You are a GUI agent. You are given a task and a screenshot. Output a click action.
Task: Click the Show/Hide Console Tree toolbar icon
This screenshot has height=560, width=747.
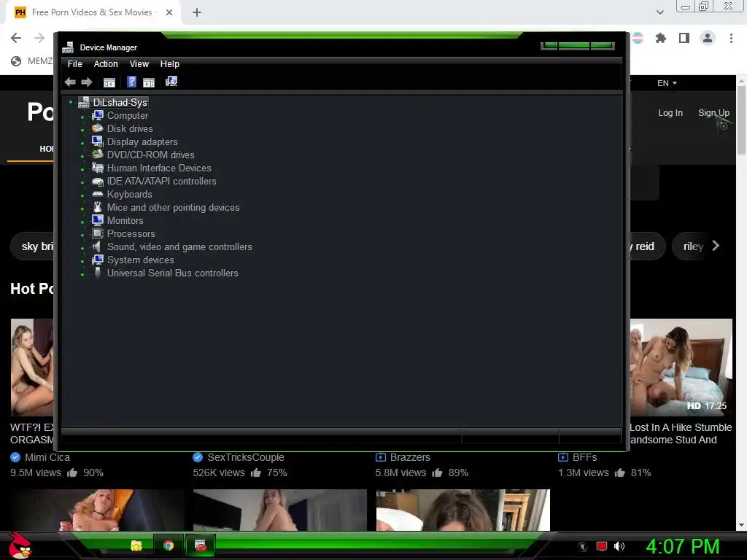click(109, 82)
